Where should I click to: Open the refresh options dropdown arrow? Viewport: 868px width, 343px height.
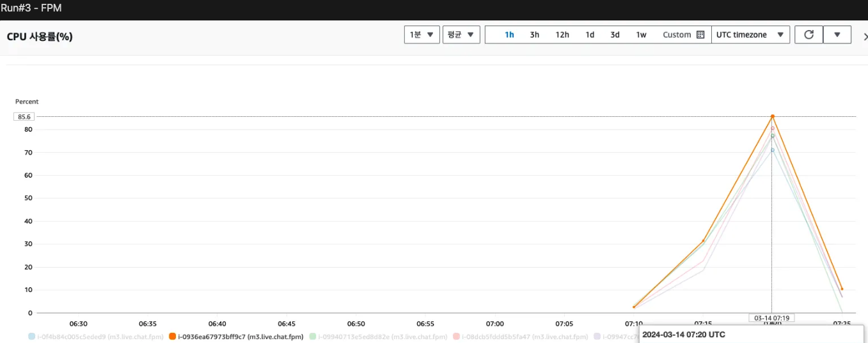coord(837,35)
